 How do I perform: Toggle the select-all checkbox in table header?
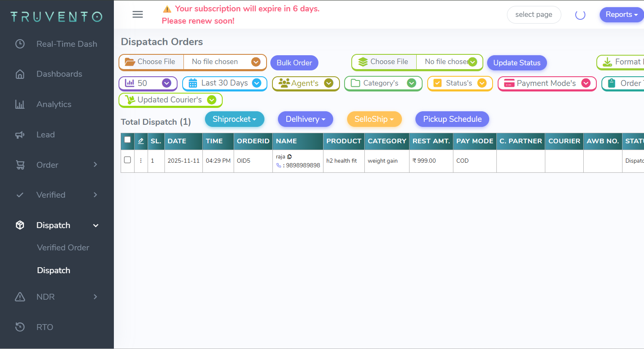pos(127,140)
